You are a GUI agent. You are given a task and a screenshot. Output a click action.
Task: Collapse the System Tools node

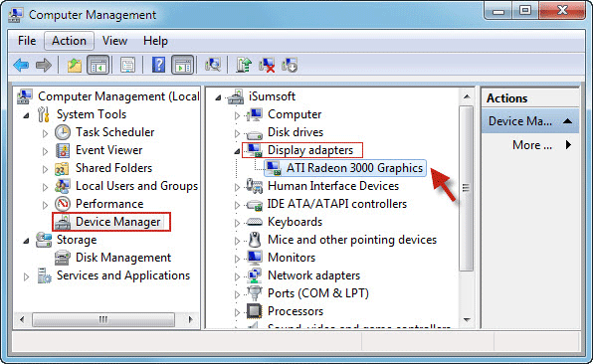26,115
